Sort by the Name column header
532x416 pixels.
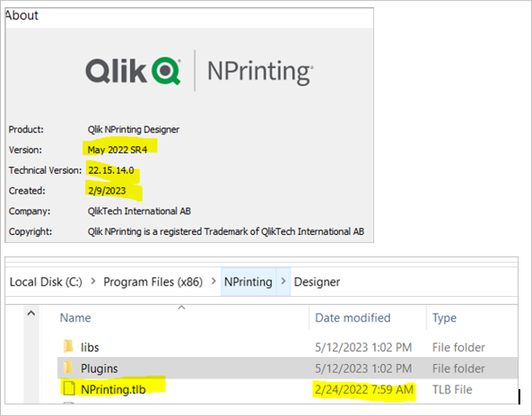click(75, 318)
